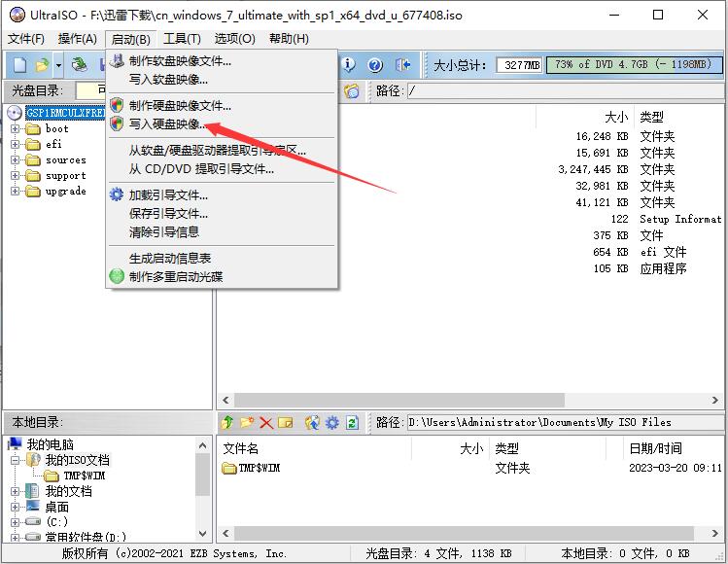
Task: Toggle 生成启动信息表 menu option
Action: click(x=222, y=258)
